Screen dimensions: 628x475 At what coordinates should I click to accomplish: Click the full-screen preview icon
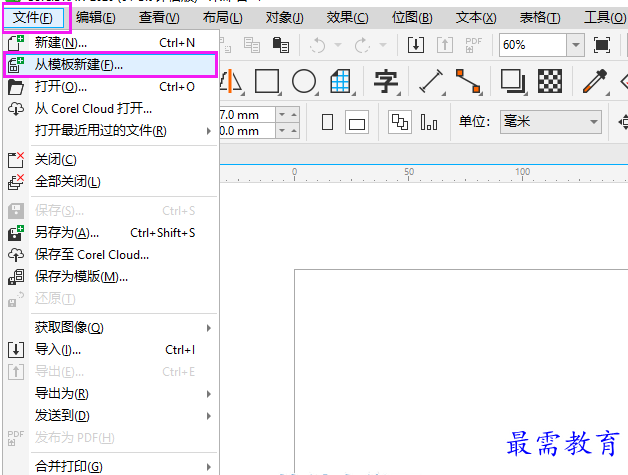click(602, 45)
